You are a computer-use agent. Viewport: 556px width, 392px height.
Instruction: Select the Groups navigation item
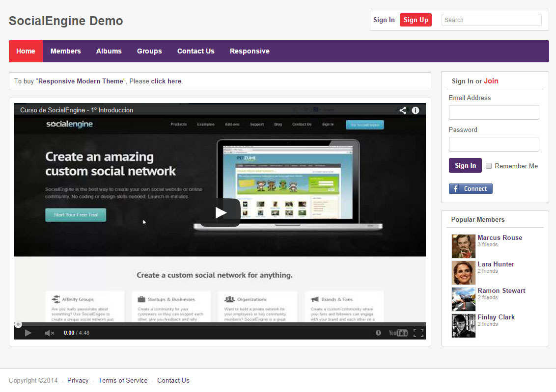pyautogui.click(x=149, y=51)
